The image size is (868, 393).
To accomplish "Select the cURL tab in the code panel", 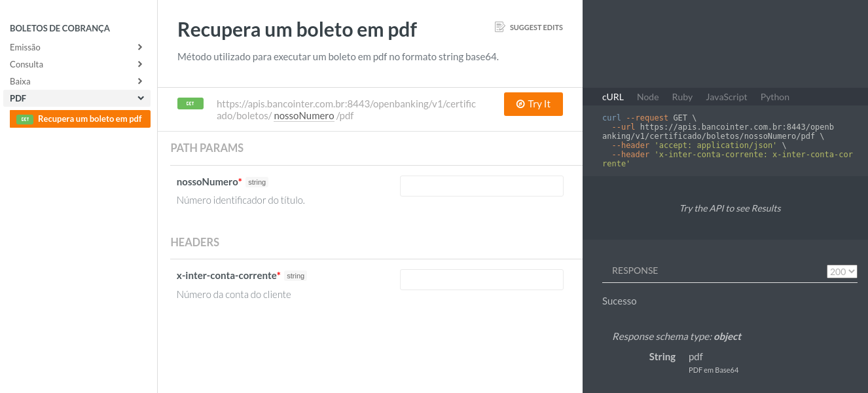I will [x=613, y=97].
